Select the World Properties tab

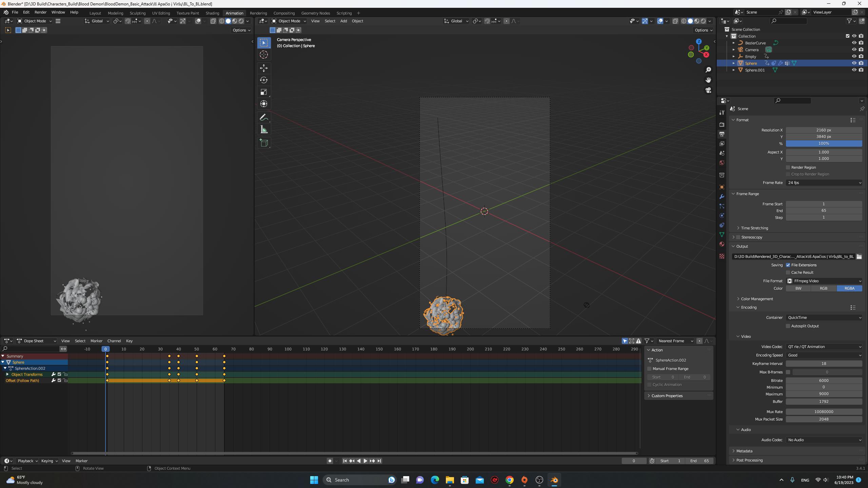click(722, 163)
